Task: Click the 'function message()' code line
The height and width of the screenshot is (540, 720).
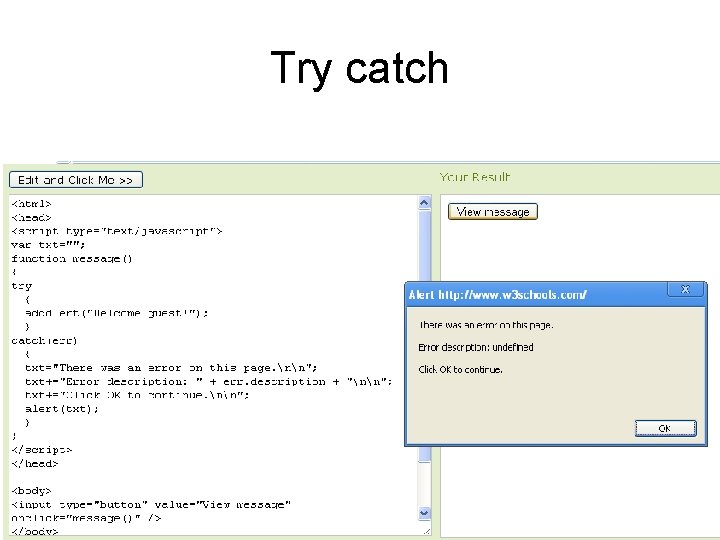Action: click(x=72, y=259)
